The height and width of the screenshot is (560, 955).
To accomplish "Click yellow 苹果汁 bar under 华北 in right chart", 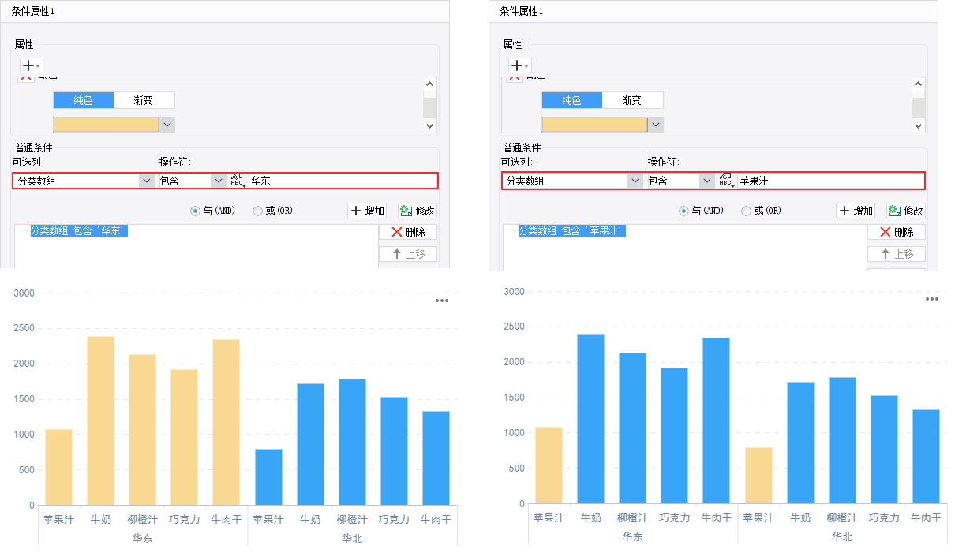I will pyautogui.click(x=758, y=476).
